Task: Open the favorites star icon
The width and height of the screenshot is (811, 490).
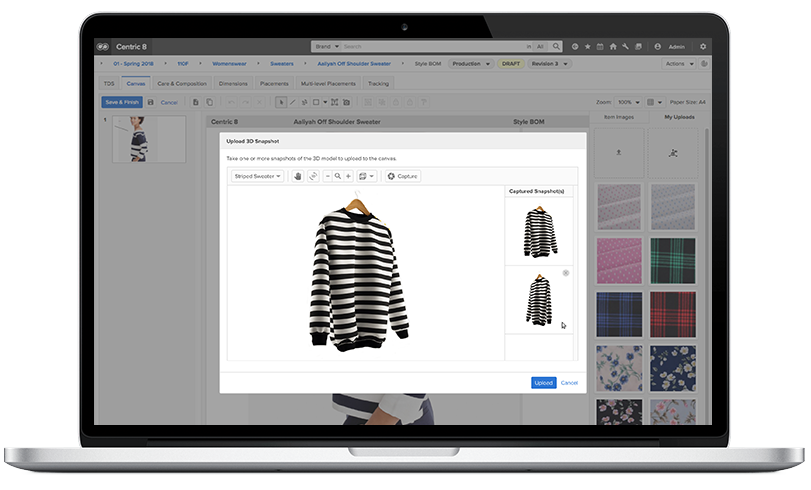Action: coord(587,46)
